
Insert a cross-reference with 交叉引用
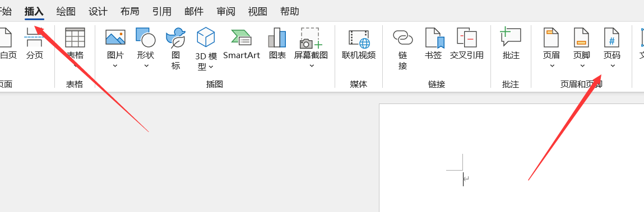466,44
